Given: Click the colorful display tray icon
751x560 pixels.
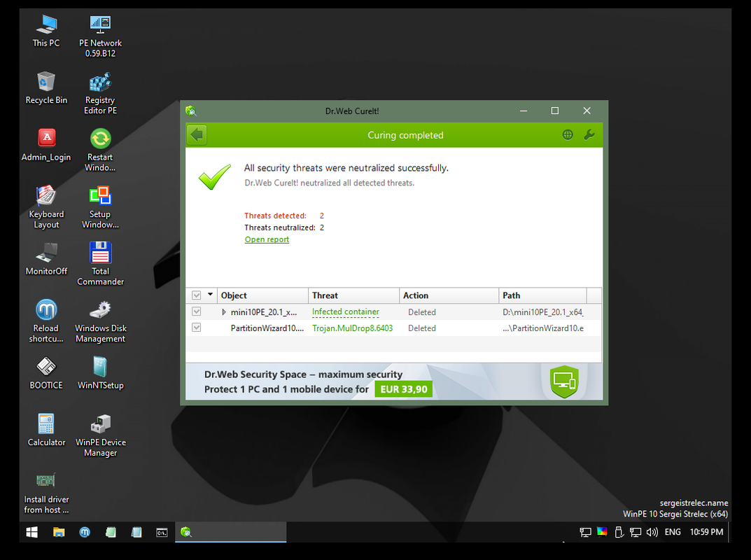Looking at the screenshot, I should click(x=602, y=532).
